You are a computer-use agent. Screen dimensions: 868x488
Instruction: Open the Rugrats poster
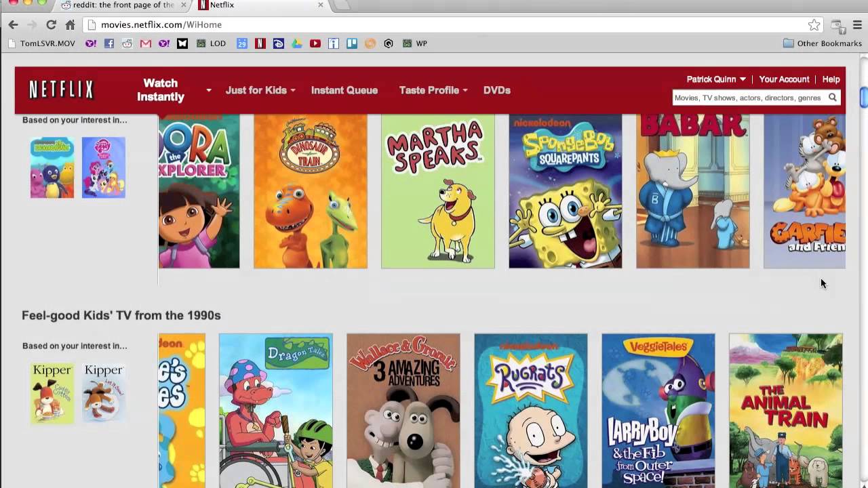tap(531, 411)
